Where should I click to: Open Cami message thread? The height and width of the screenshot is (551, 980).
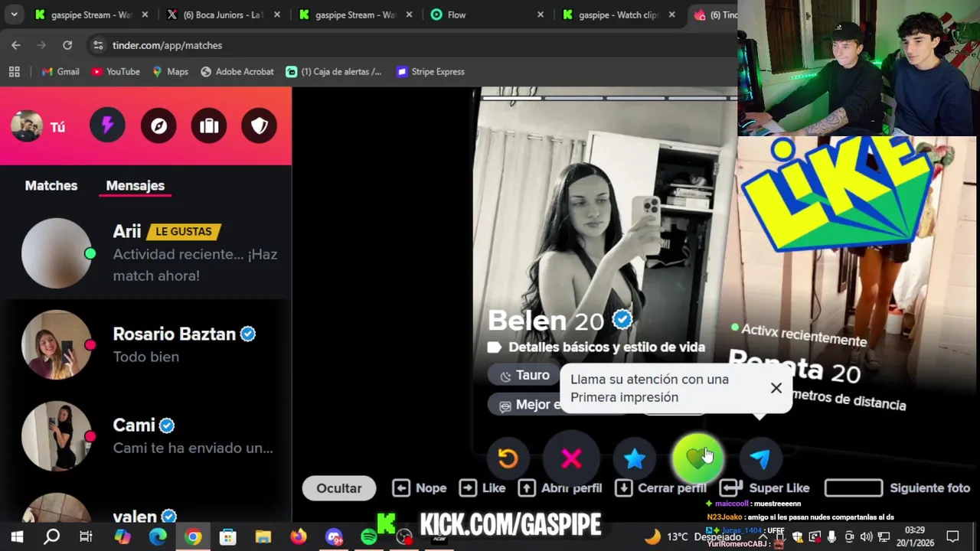click(145, 435)
